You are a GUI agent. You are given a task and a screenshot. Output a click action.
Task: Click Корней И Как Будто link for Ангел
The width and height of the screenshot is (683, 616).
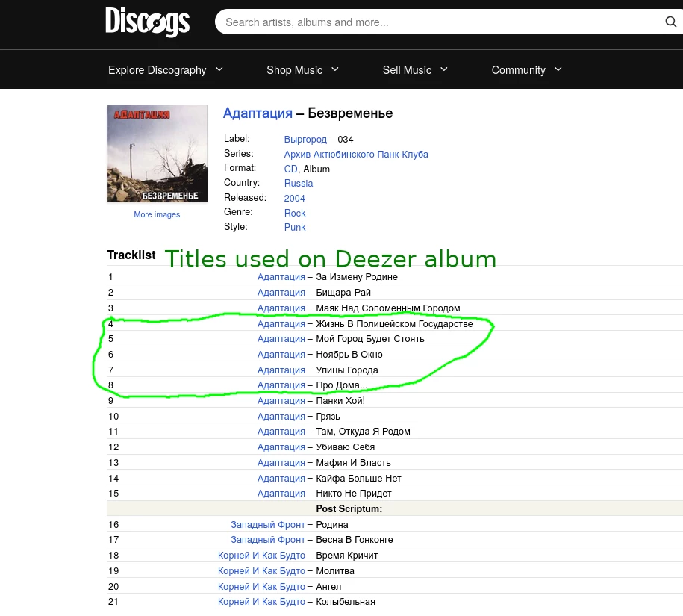point(261,587)
